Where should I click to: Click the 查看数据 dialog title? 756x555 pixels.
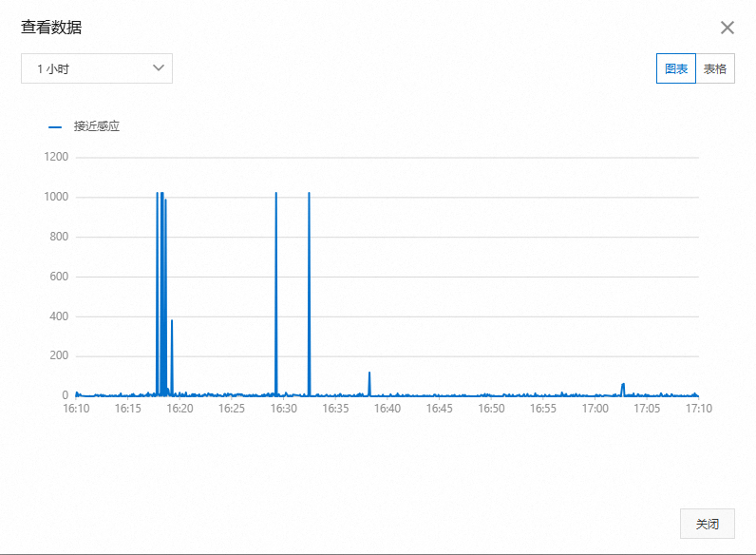51,28
